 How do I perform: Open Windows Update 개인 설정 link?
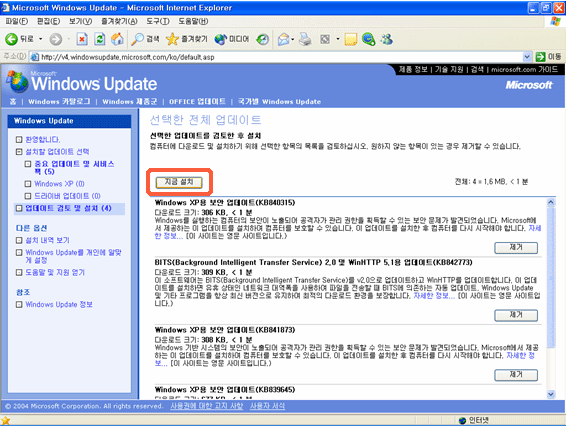[x=73, y=256]
